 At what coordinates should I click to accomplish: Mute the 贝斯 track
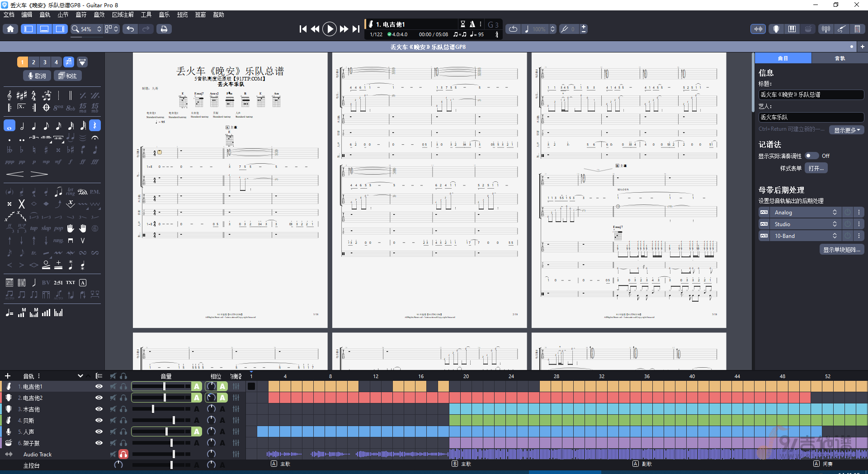pyautogui.click(x=113, y=421)
